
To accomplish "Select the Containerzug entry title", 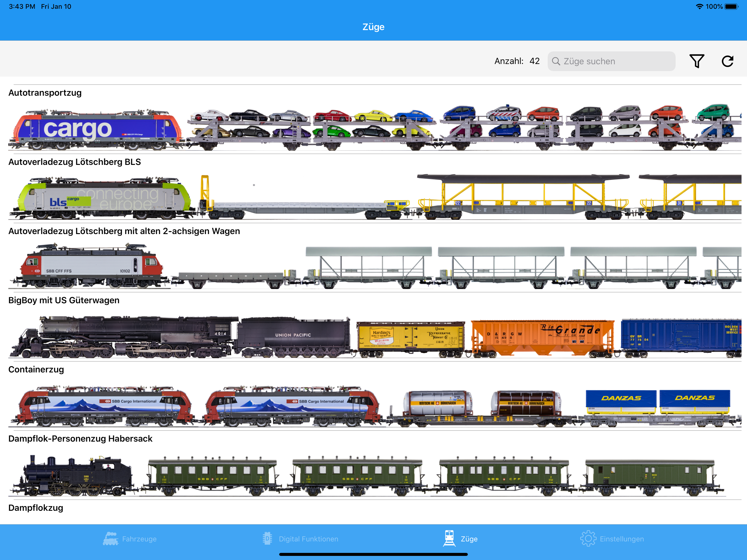I will 36,370.
